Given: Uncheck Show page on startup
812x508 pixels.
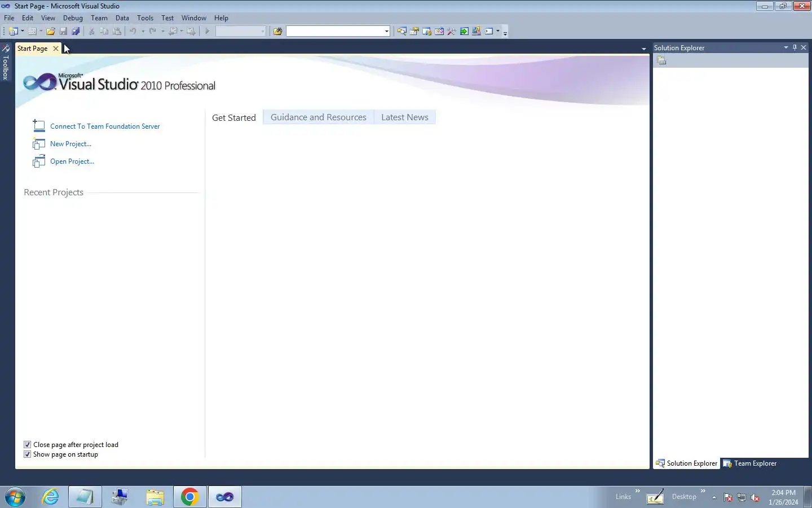Looking at the screenshot, I should tap(27, 454).
